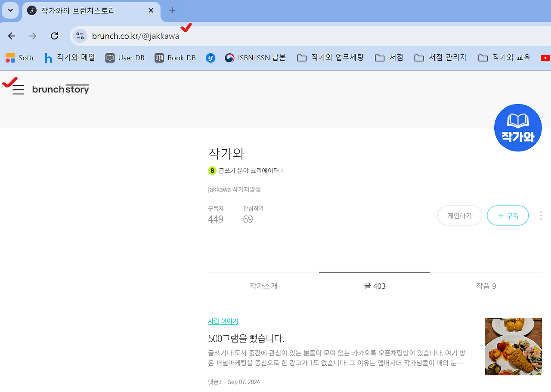Open the 사람 이야기 category link
Viewport: 551px width, 392px height.
click(x=223, y=321)
